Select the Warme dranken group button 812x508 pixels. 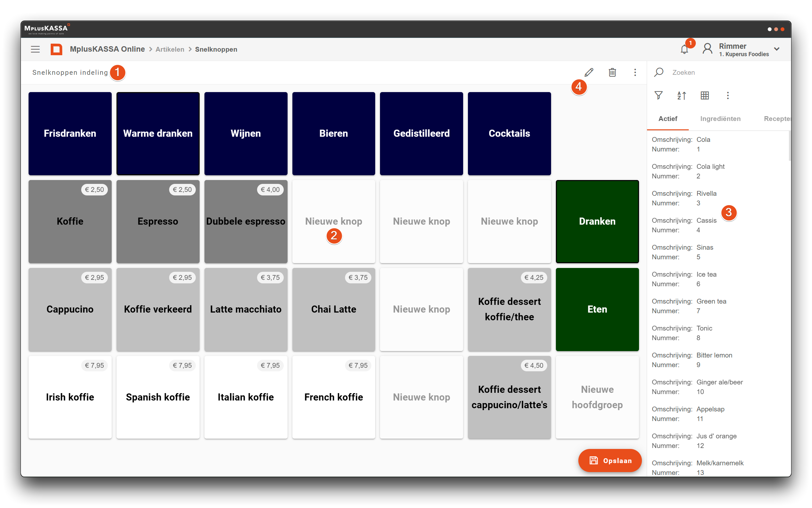tap(158, 133)
